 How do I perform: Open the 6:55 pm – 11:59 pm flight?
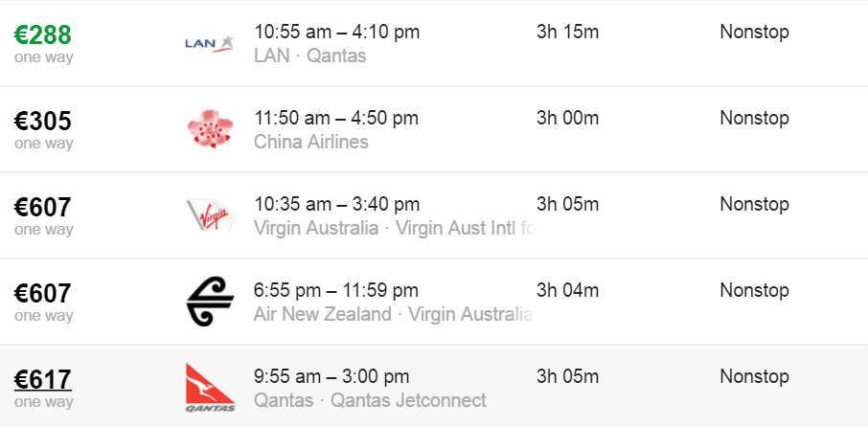(336, 291)
